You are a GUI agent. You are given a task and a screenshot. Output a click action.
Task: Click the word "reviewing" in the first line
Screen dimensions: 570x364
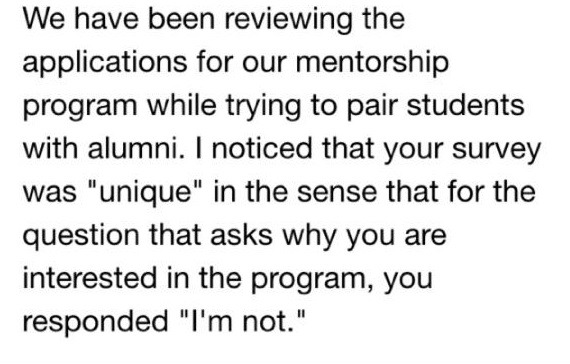click(x=288, y=22)
